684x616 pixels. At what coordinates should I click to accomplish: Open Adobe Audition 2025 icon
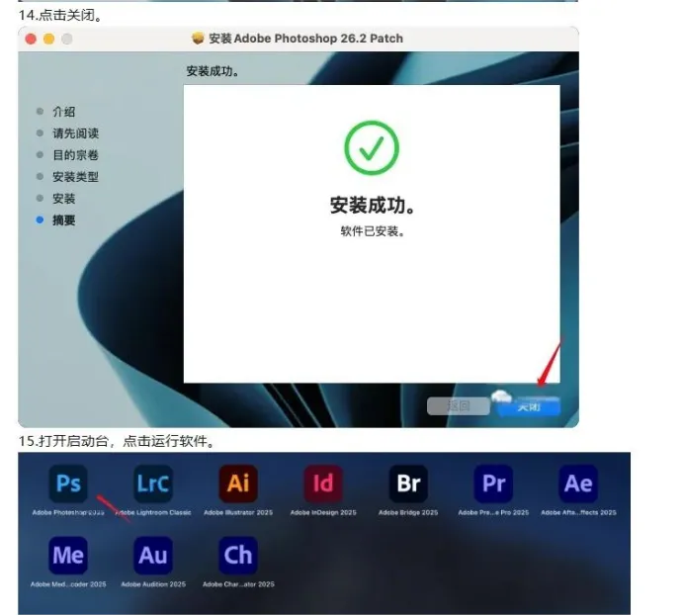click(153, 555)
